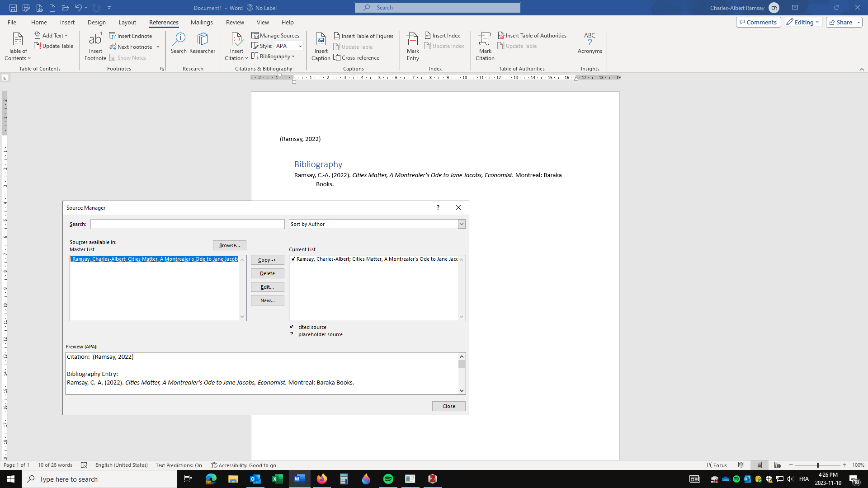Select Ramsay source in Current List
Image resolution: width=868 pixels, height=488 pixels.
pos(374,259)
